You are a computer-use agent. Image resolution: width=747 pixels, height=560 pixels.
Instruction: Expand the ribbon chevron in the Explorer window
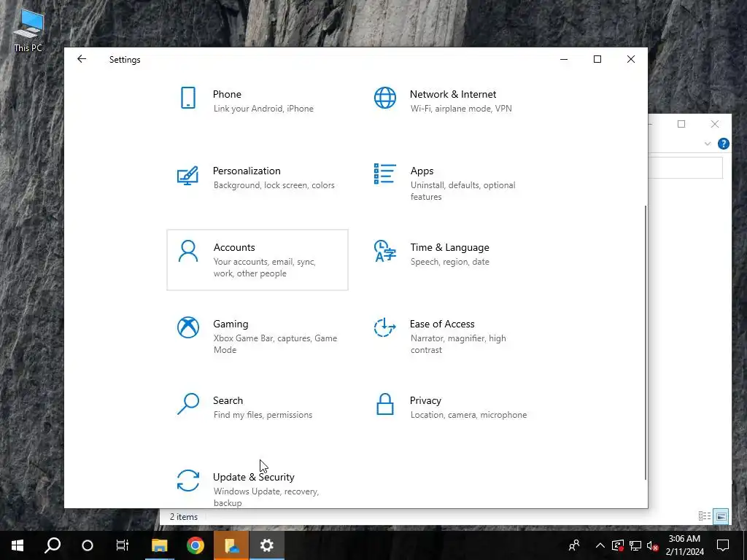click(x=708, y=144)
